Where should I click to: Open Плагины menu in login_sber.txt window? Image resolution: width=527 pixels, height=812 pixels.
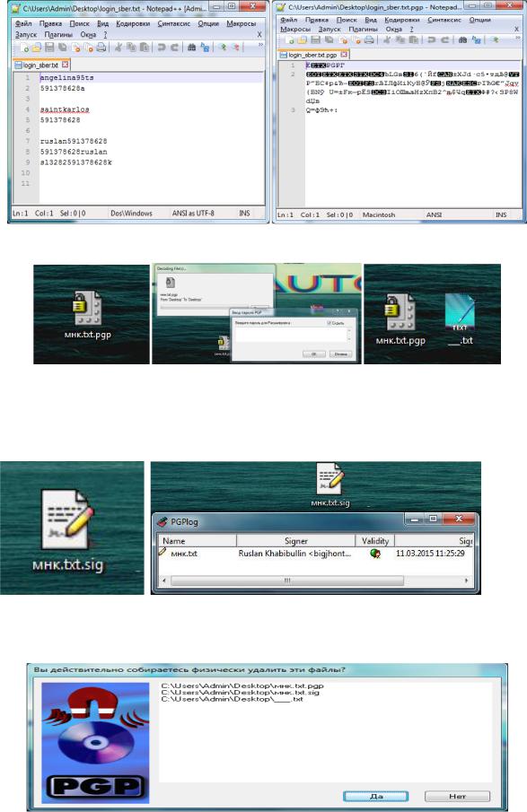(58, 35)
